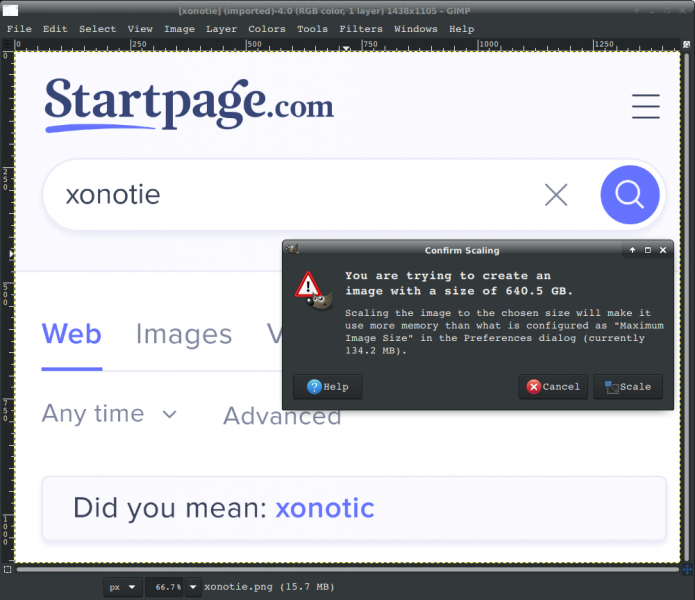695x600 pixels.
Task: Open the Select menu
Action: coord(98,29)
